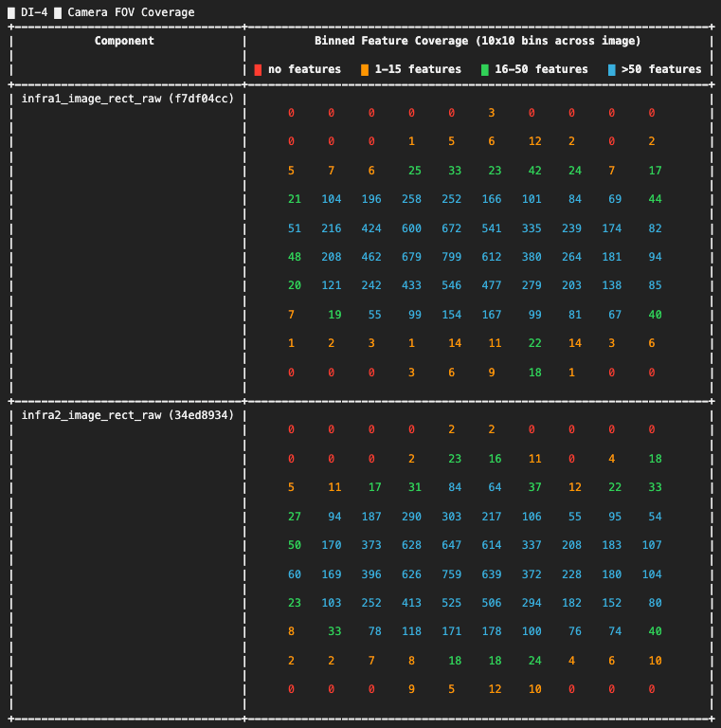The height and width of the screenshot is (728, 721).
Task: Click the bin value 258 in infra1
Action: (411, 199)
